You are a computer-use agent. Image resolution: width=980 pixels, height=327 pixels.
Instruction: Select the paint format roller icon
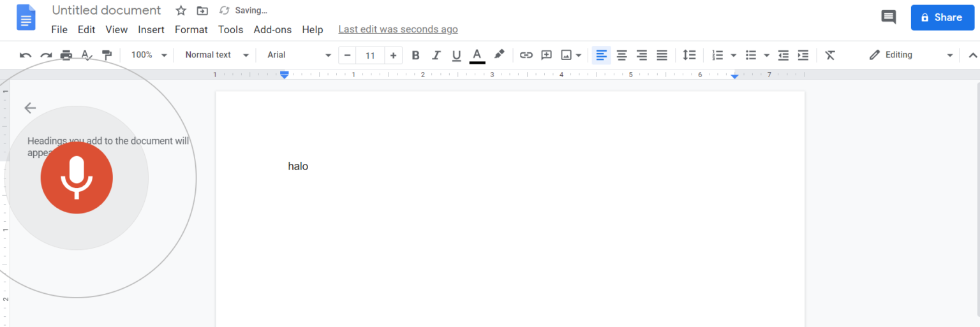point(107,55)
